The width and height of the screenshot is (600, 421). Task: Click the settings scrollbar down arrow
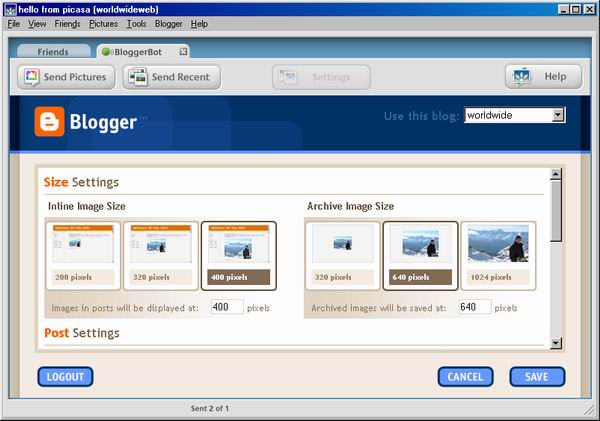[x=556, y=343]
